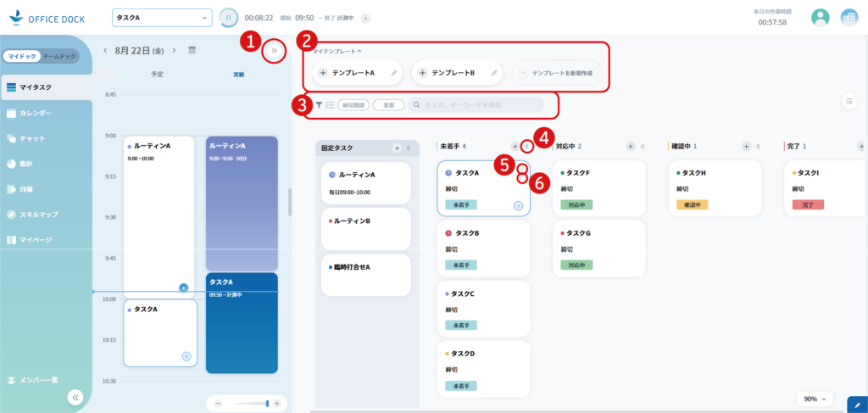Expand the timeline panel with double-chevron
Viewport: 868px width, 413px height.
click(274, 52)
